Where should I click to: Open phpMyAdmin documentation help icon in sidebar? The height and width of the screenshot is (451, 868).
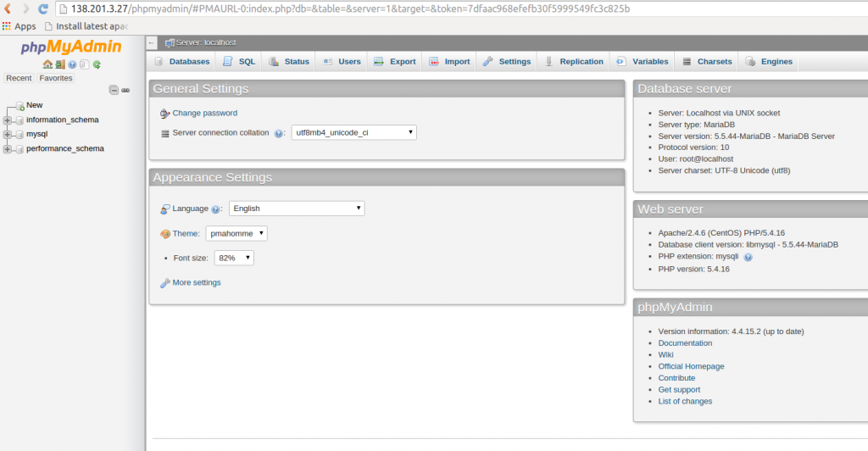click(x=72, y=64)
